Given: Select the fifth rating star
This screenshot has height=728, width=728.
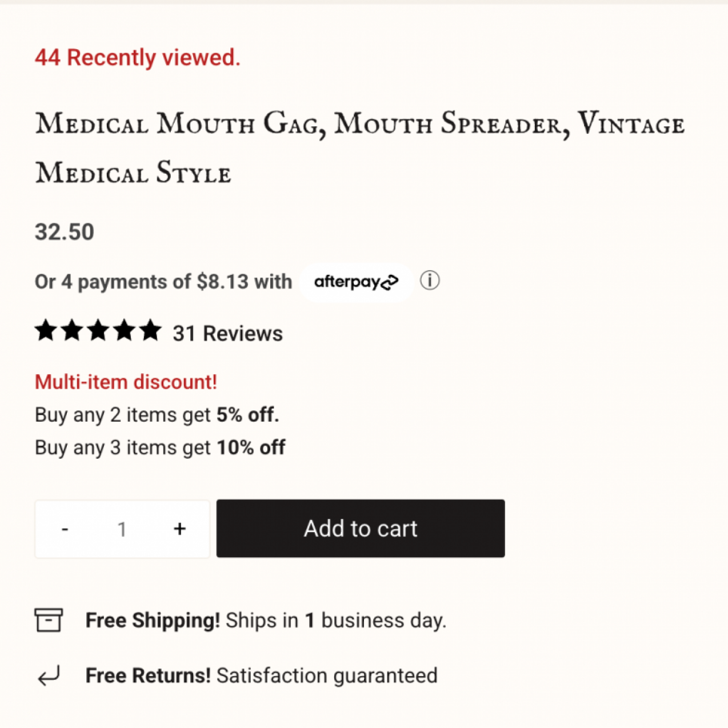Looking at the screenshot, I should [150, 330].
